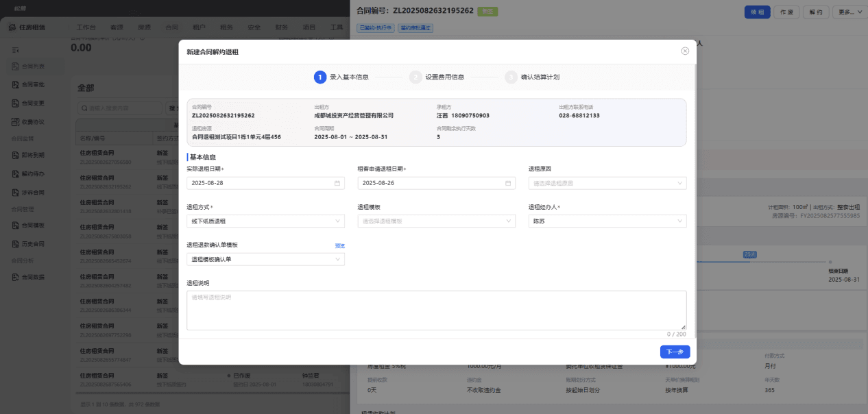Viewport: 868px width, 414px height.
Task: Click the 预览 link
Action: click(x=340, y=245)
